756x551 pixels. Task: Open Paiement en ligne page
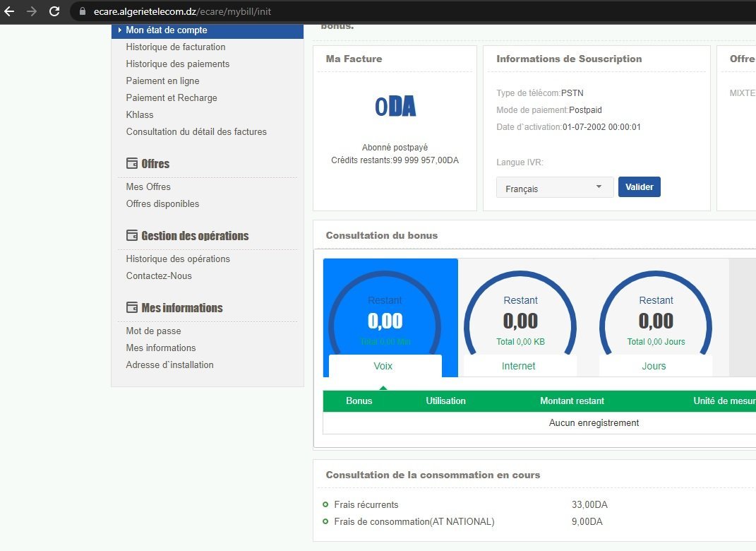pyautogui.click(x=162, y=81)
